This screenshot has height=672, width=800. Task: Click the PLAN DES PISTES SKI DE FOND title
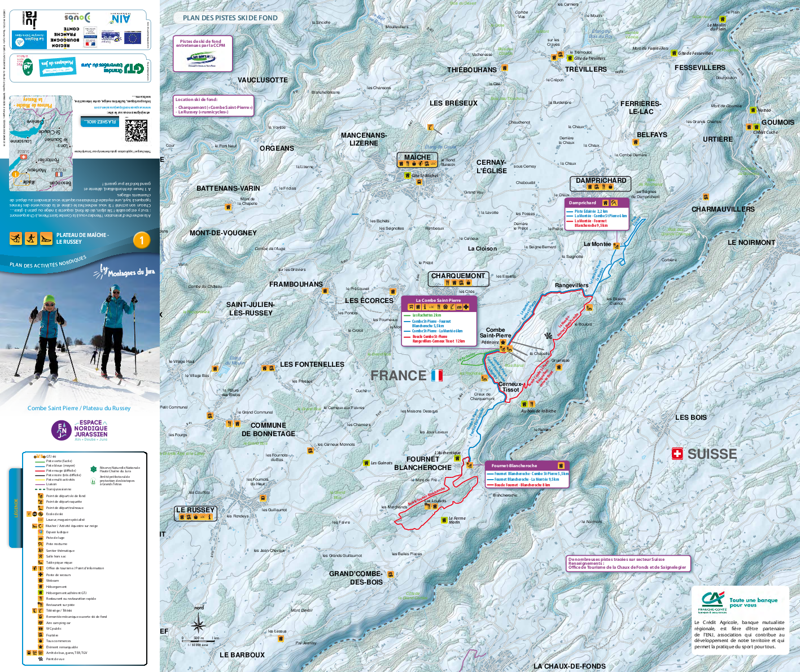coord(230,18)
